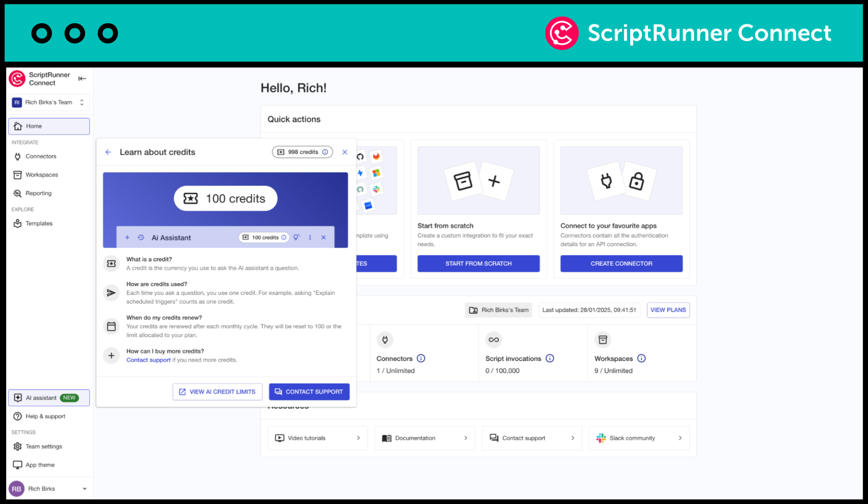Click the 1 / Unlimited connectors value
The height and width of the screenshot is (504, 868).
click(395, 371)
